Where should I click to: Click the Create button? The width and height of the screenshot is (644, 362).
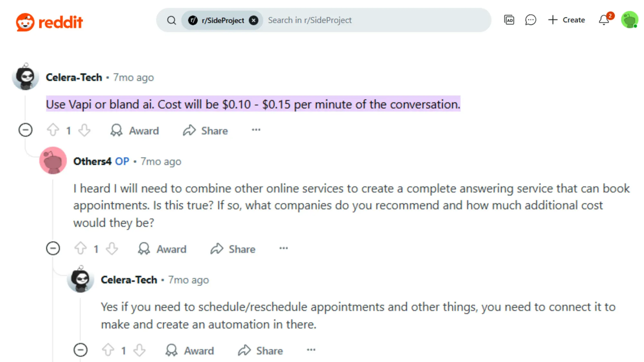point(567,20)
